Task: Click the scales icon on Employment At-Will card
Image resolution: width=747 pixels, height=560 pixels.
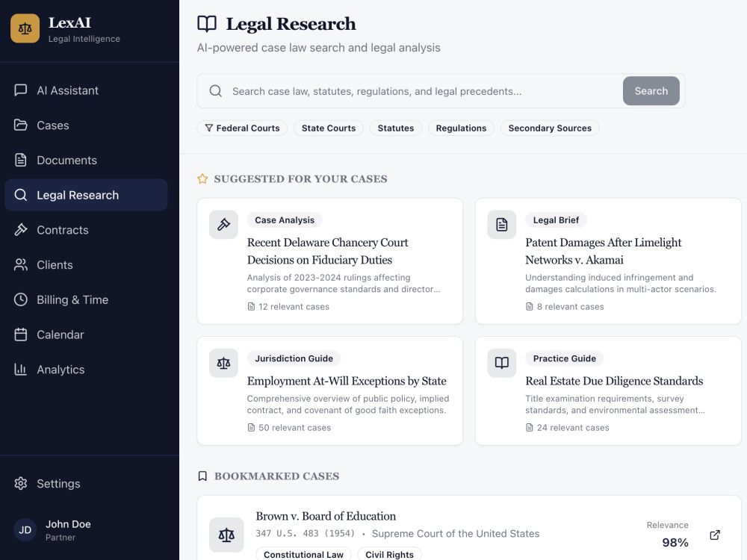Action: click(223, 363)
